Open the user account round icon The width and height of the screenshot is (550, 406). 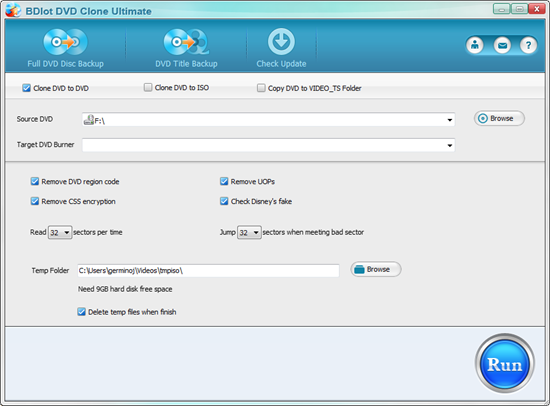coord(475,45)
